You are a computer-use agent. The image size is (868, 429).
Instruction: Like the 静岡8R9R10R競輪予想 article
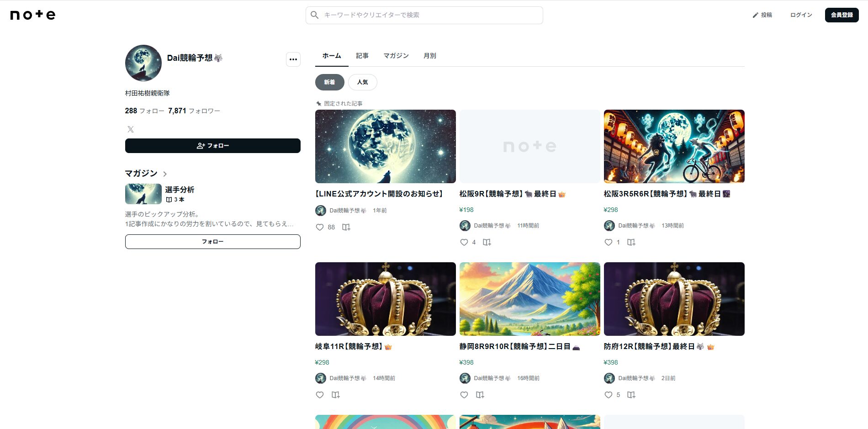coord(464,395)
